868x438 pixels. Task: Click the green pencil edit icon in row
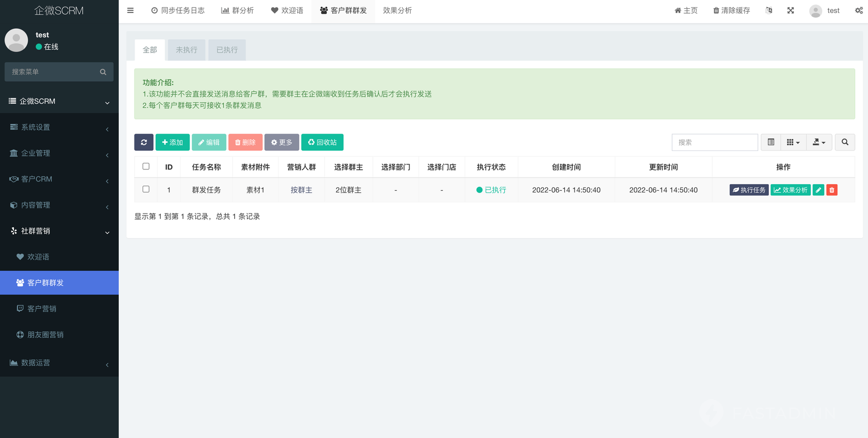click(818, 190)
